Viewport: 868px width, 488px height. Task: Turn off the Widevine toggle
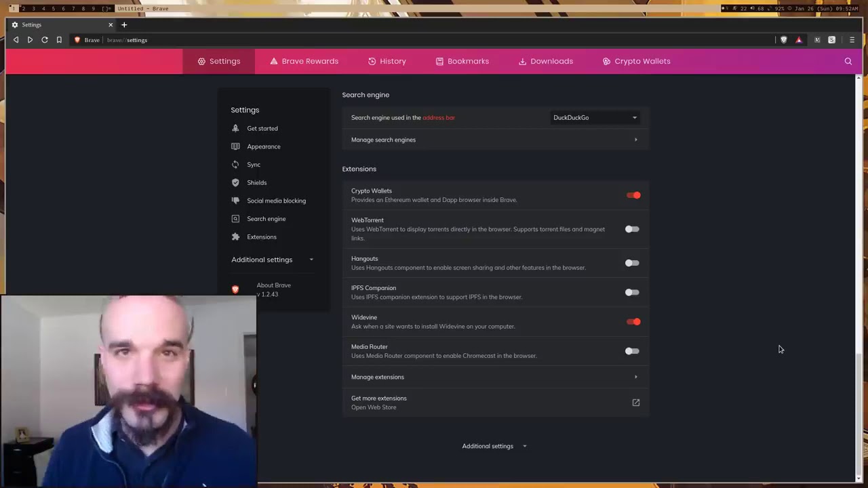click(x=633, y=322)
